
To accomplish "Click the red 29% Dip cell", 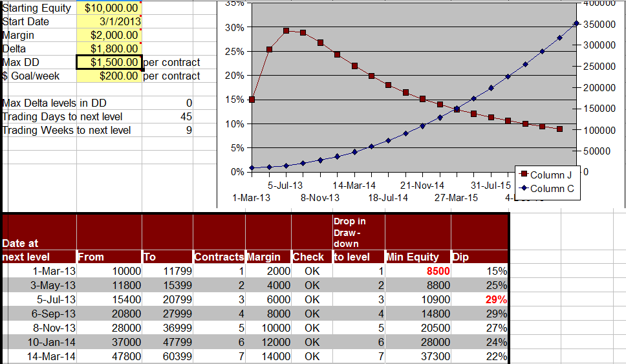I will 496,299.
